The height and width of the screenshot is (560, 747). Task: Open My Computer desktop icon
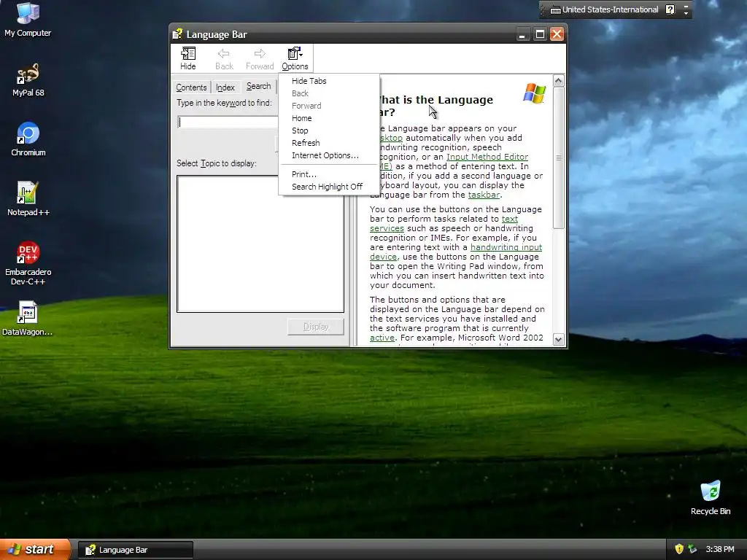click(x=28, y=20)
